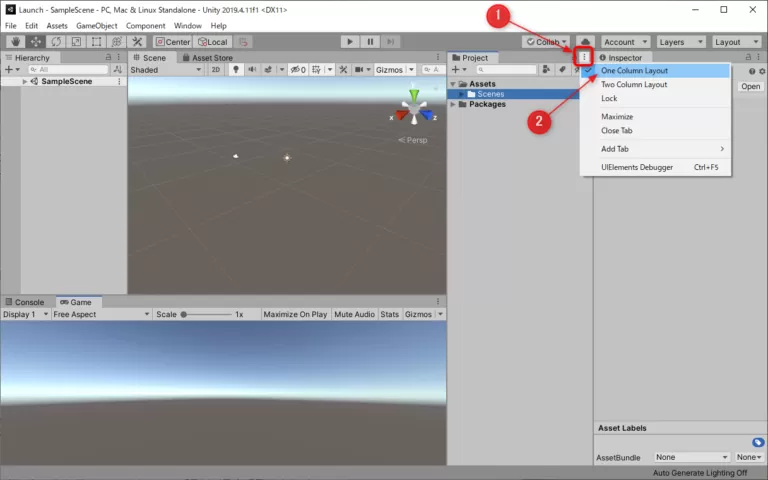Collapse the Assets folder arrow
This screenshot has height=480, width=768.
tap(453, 84)
